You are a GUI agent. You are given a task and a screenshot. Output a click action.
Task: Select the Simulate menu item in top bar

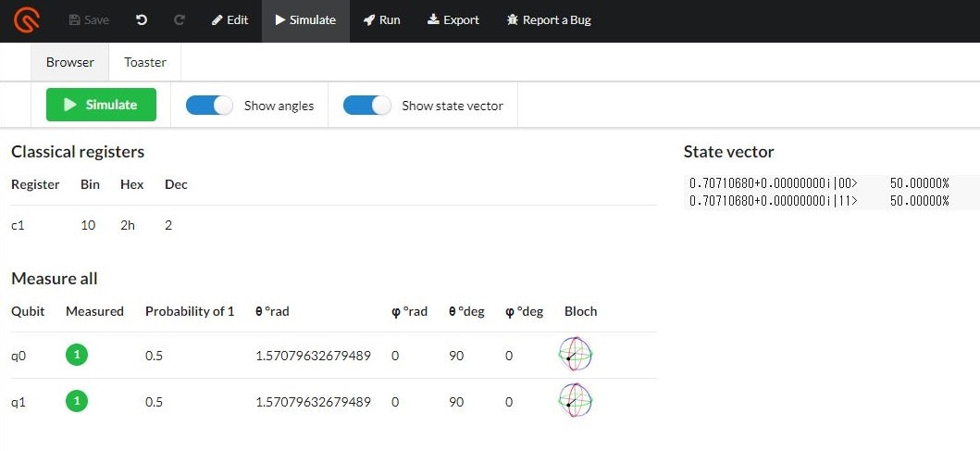305,20
